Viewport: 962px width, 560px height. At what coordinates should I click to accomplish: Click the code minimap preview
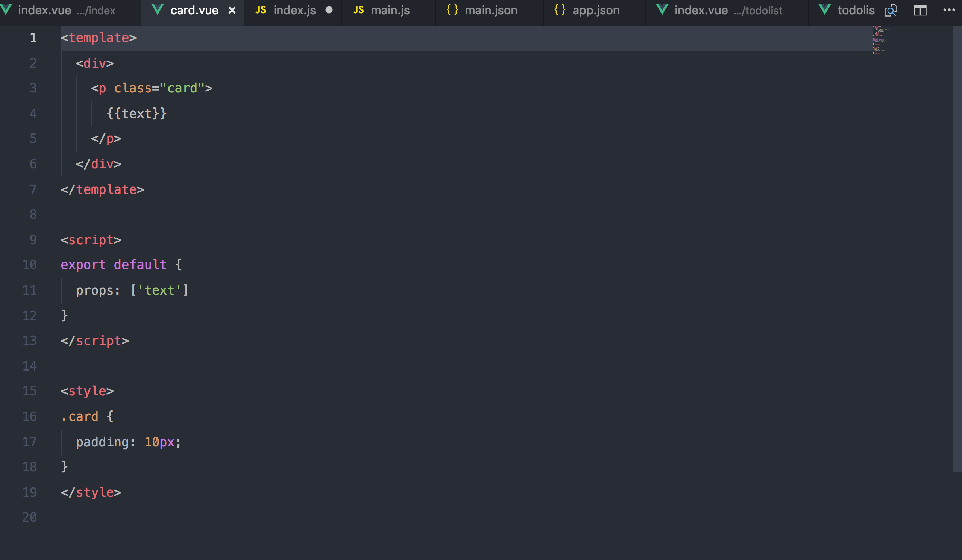[880, 40]
